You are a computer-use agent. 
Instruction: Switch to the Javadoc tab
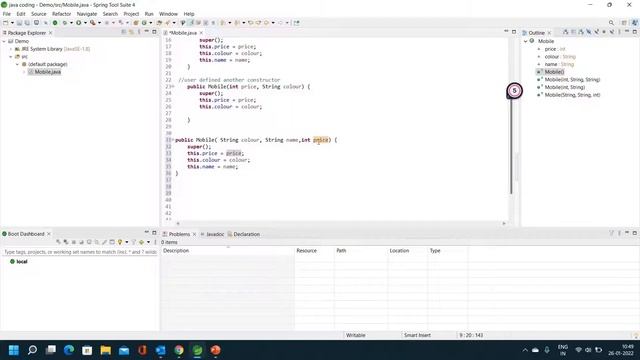[212, 234]
